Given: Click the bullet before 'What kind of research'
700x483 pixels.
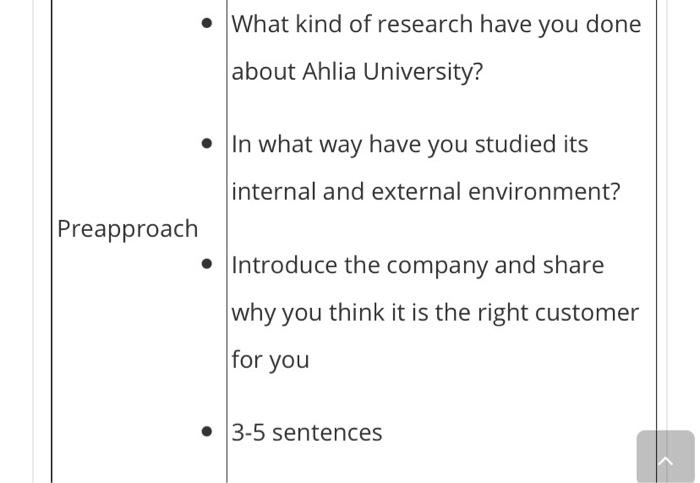Looking at the screenshot, I should [x=207, y=24].
